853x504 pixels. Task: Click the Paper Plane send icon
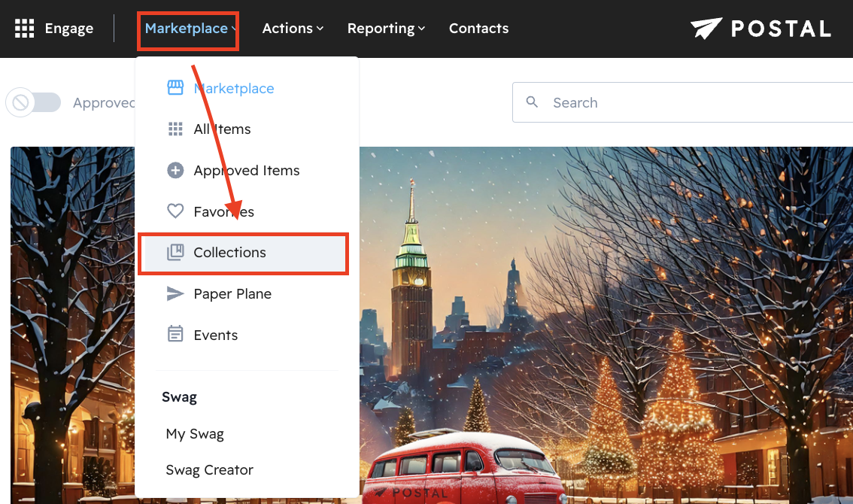[x=175, y=294]
